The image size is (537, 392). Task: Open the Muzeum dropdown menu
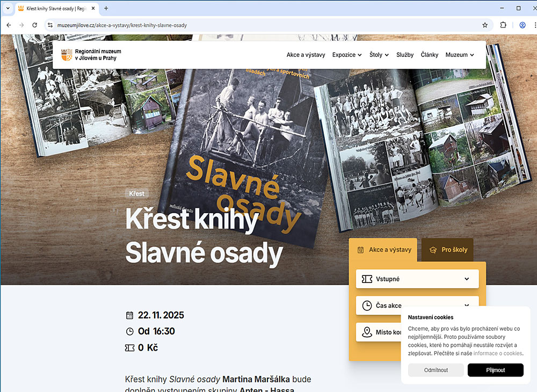(x=460, y=55)
